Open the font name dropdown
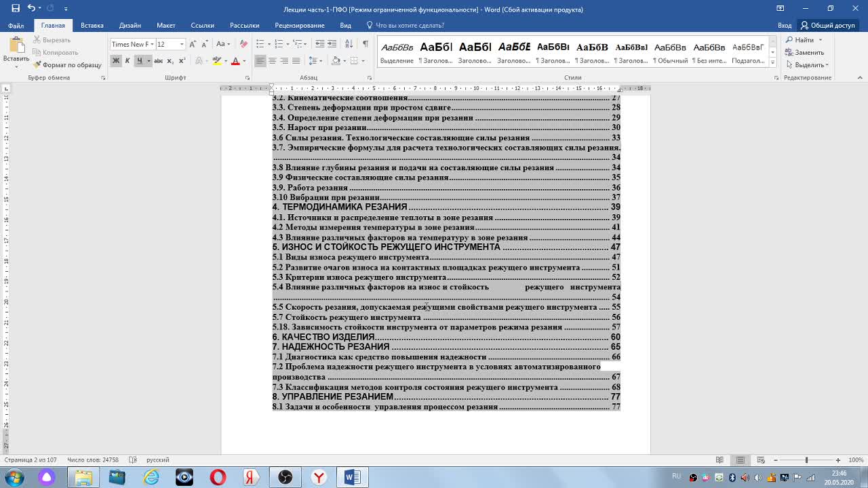The image size is (868, 488). pyautogui.click(x=151, y=44)
